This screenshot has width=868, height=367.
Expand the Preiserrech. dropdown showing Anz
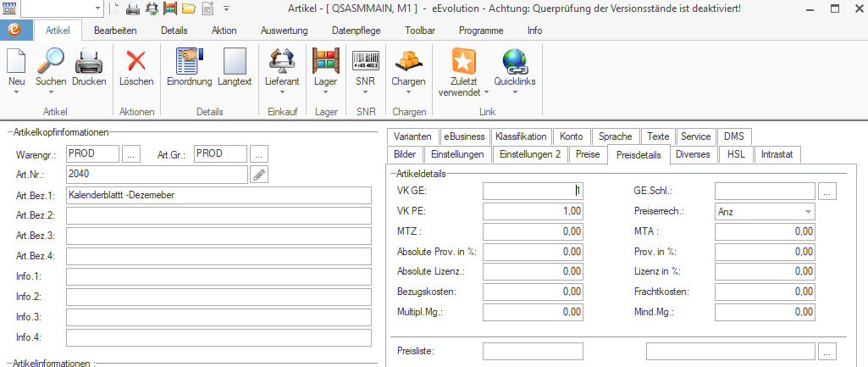807,211
